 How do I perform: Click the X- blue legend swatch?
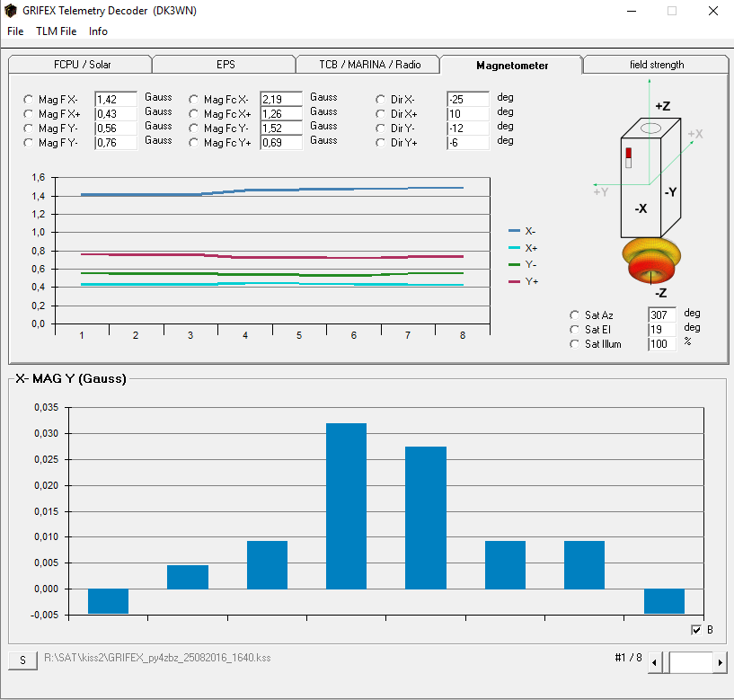click(x=514, y=231)
